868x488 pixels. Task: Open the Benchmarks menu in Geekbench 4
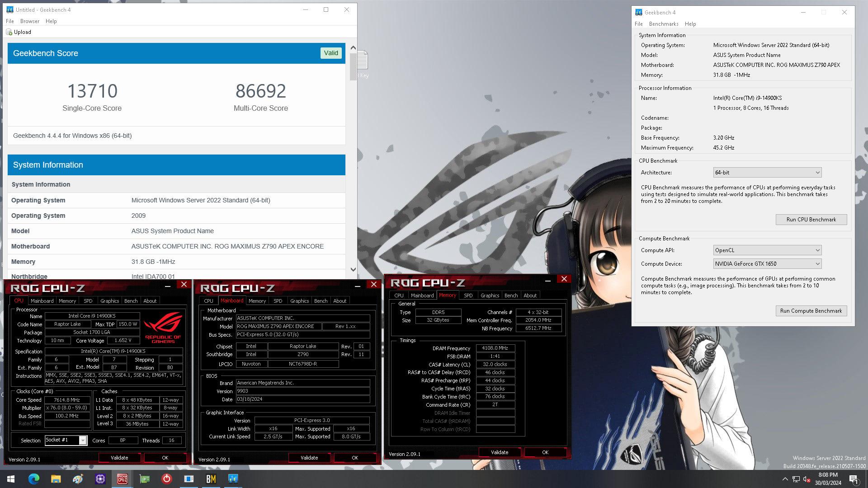(x=664, y=24)
